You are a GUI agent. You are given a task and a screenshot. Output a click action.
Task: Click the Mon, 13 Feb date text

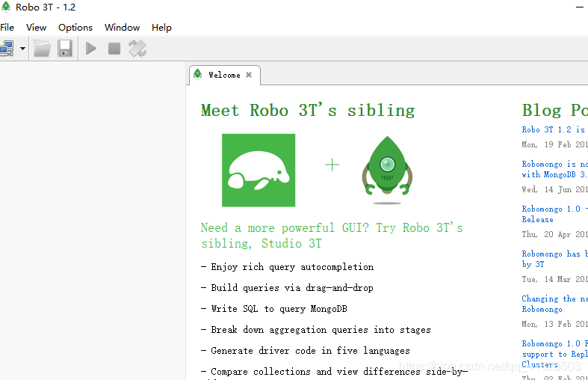(x=554, y=324)
